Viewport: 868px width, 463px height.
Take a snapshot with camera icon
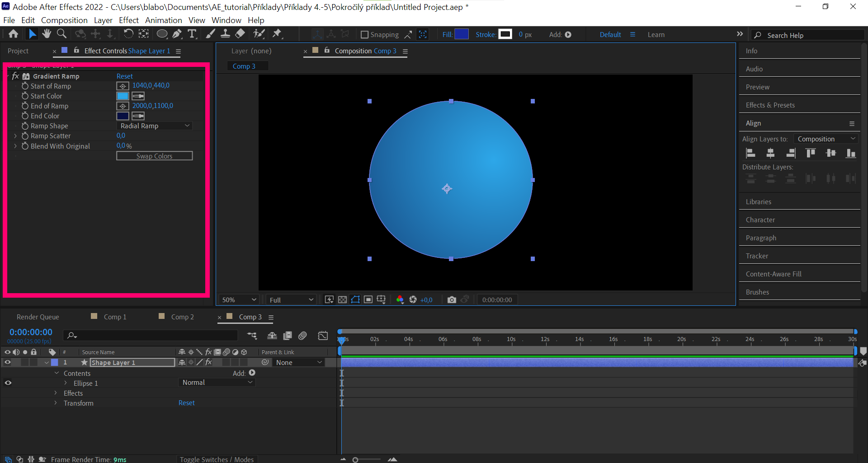point(451,300)
